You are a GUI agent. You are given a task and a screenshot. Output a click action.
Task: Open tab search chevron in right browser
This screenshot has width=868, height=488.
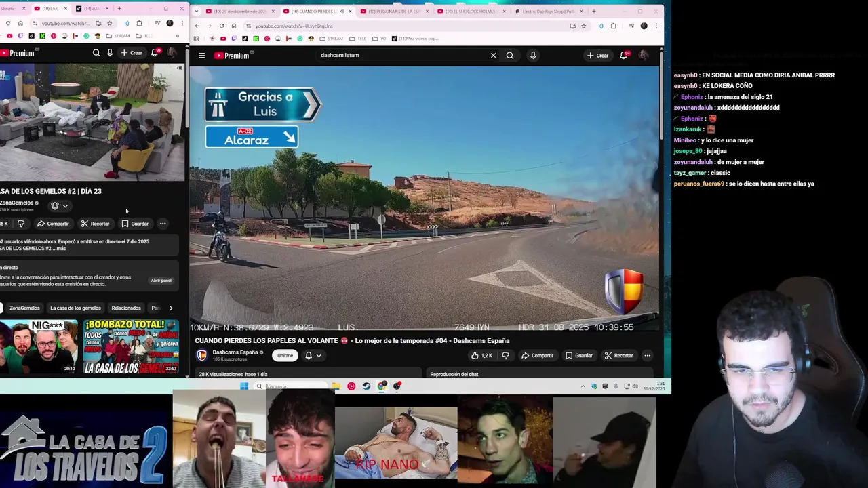tap(197, 11)
